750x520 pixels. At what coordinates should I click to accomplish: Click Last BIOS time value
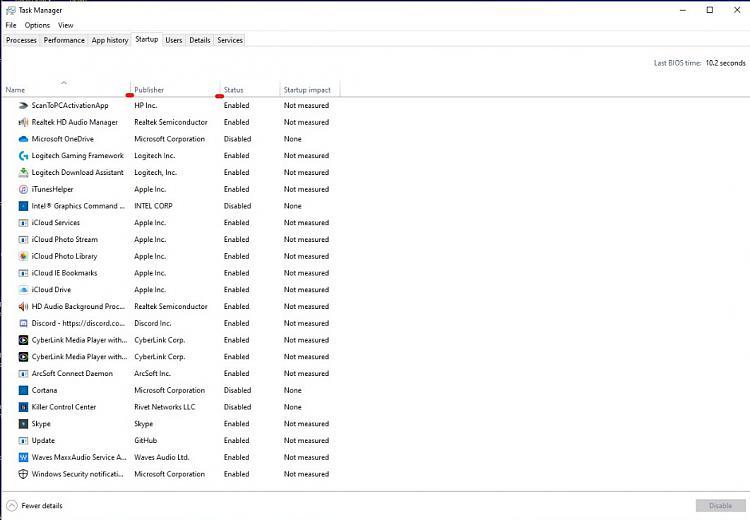coord(726,63)
